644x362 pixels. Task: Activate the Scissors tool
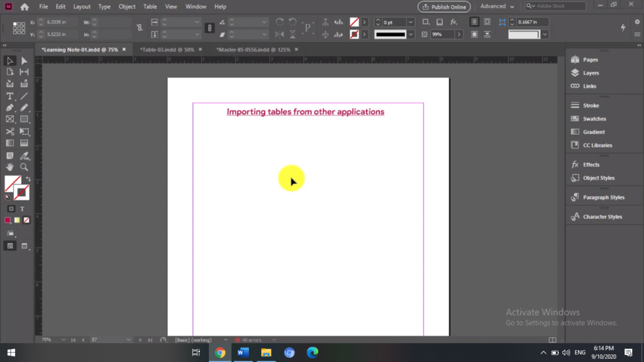coord(10,131)
